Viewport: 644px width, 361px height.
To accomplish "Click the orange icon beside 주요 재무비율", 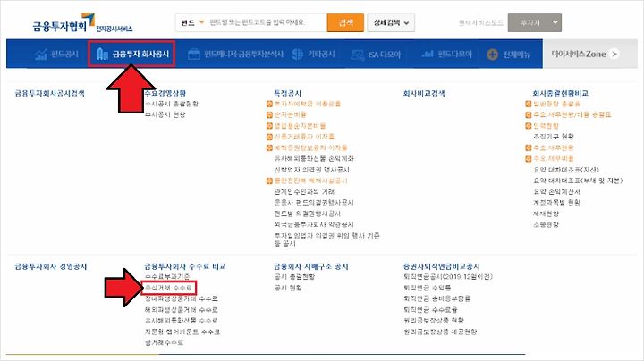I will pyautogui.click(x=529, y=159).
